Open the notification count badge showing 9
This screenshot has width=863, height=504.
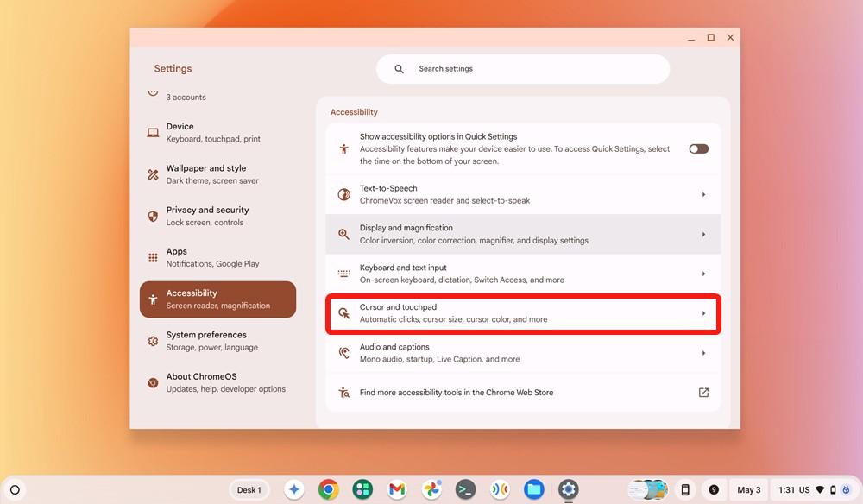tap(714, 489)
